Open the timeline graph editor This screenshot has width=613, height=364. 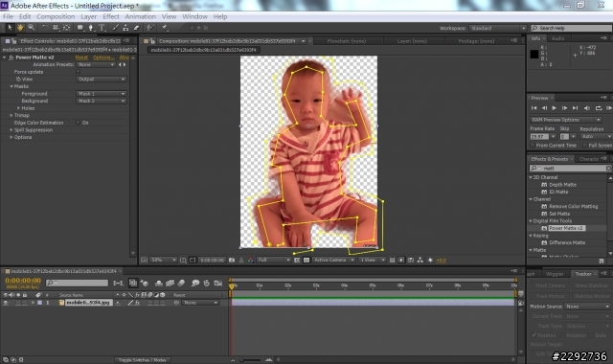pos(218,283)
